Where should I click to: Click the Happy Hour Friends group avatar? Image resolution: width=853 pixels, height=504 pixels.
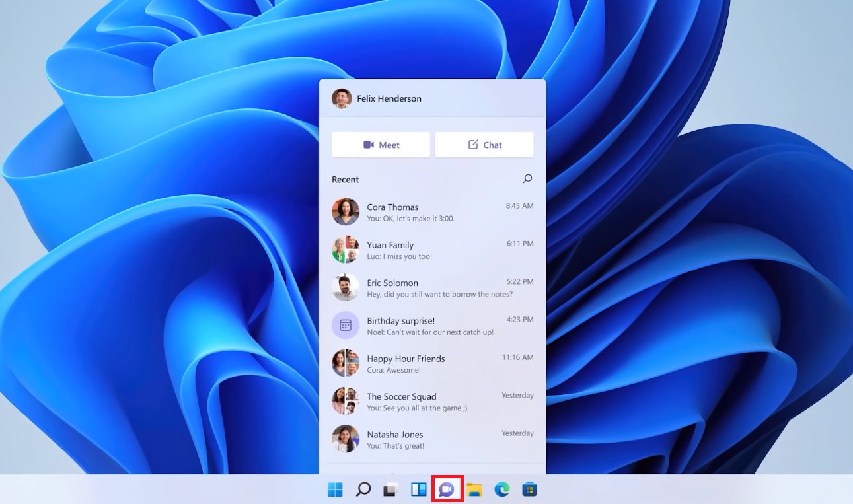pyautogui.click(x=346, y=363)
